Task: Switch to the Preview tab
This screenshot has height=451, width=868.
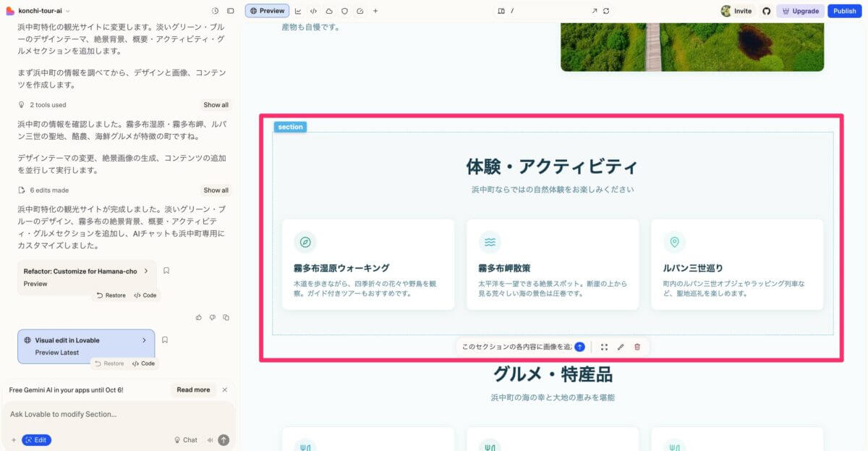Action: (267, 11)
